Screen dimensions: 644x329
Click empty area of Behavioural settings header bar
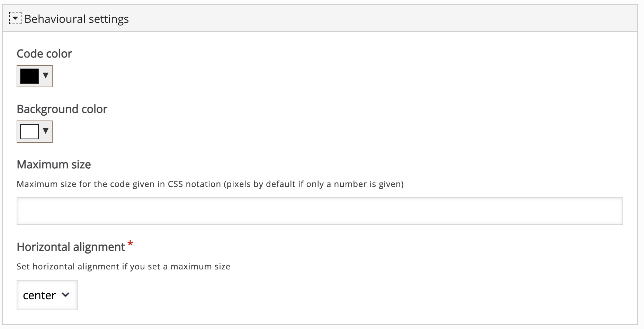point(381,18)
